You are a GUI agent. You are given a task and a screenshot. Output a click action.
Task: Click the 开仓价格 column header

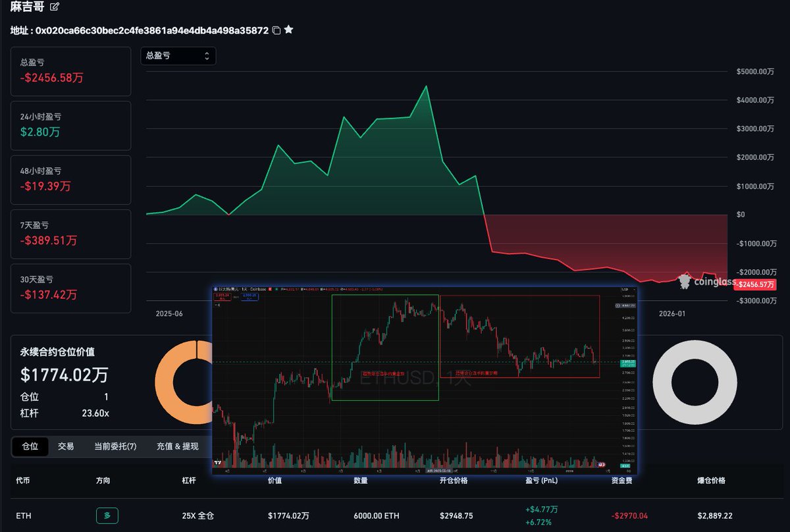(454, 481)
